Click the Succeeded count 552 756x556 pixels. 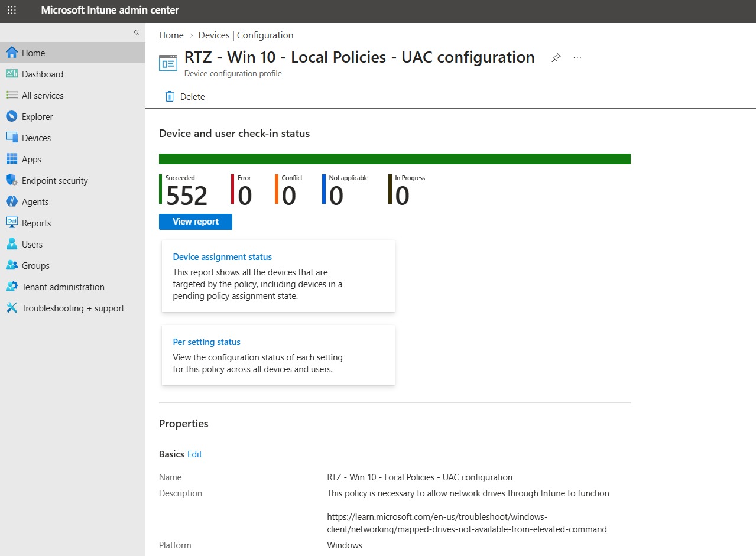pyautogui.click(x=187, y=196)
